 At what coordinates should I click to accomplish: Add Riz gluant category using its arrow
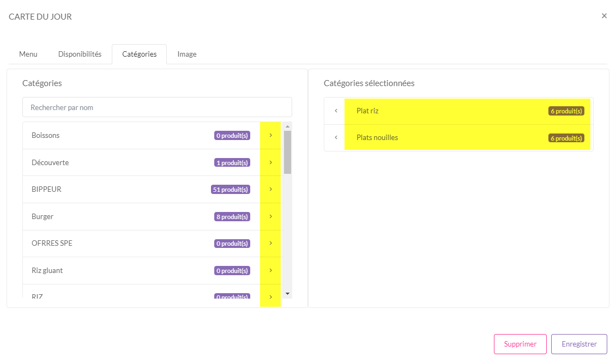pos(270,270)
